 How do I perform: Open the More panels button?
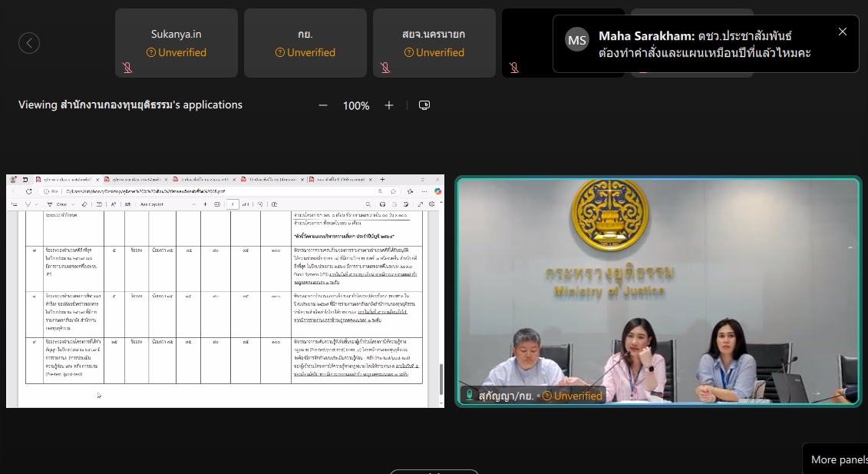(x=838, y=459)
